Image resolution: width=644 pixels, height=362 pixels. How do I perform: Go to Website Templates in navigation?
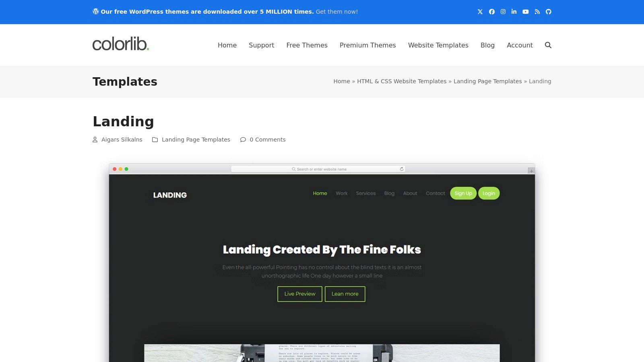pyautogui.click(x=438, y=45)
